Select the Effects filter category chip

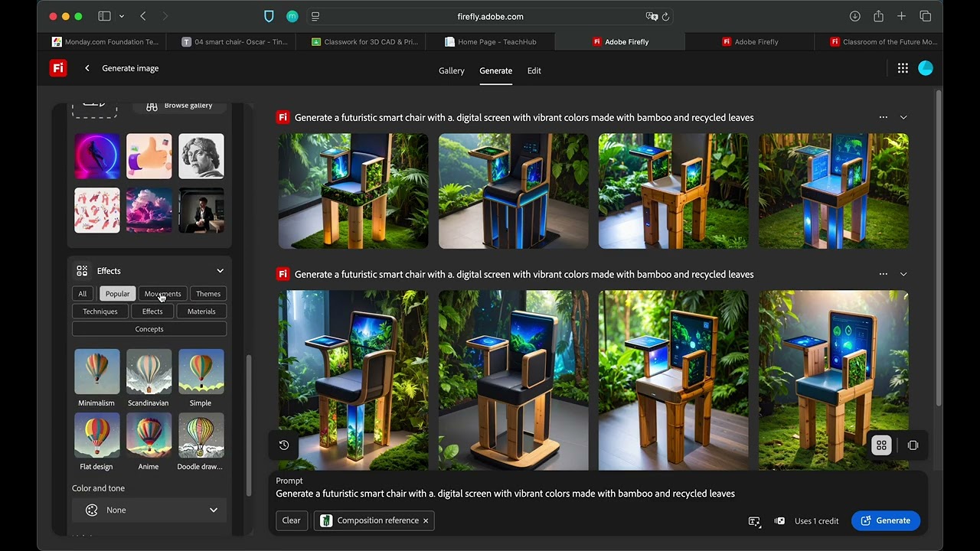click(152, 311)
